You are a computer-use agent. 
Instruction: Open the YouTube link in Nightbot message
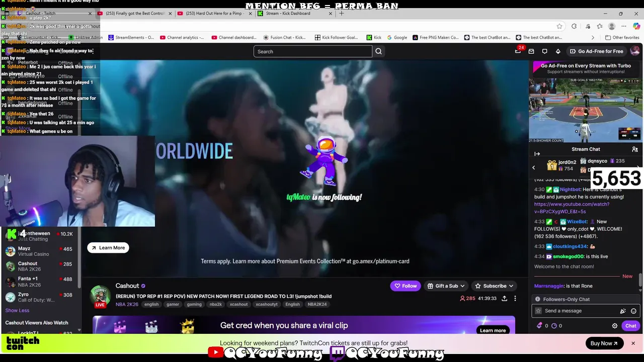tap(572, 208)
